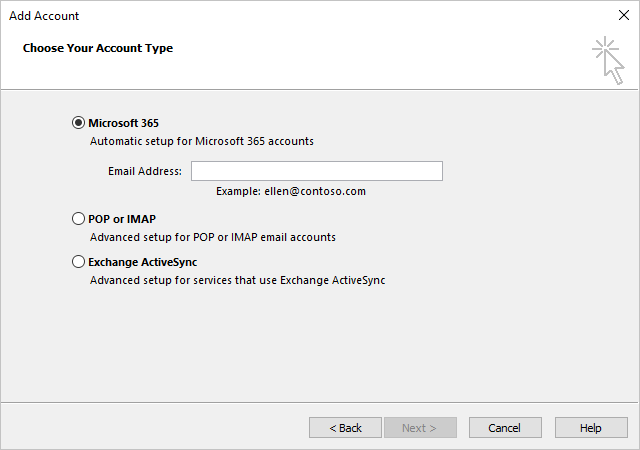The height and width of the screenshot is (450, 640).
Task: Click 'Advanced setup for POP or IMAP email accounts'
Action: pyautogui.click(x=213, y=237)
